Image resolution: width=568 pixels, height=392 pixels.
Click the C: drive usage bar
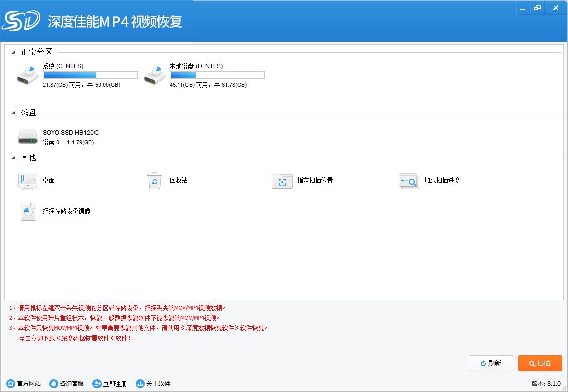pyautogui.click(x=90, y=75)
